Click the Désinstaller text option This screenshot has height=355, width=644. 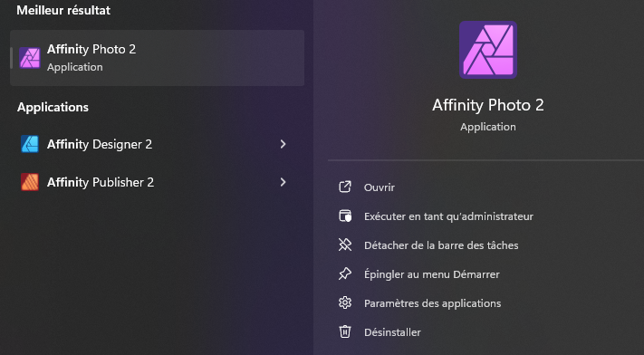click(392, 332)
